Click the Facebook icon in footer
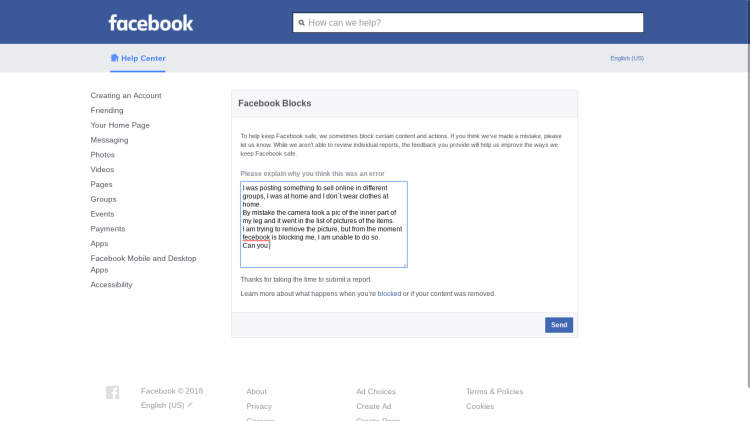This screenshot has height=421, width=750. click(113, 393)
